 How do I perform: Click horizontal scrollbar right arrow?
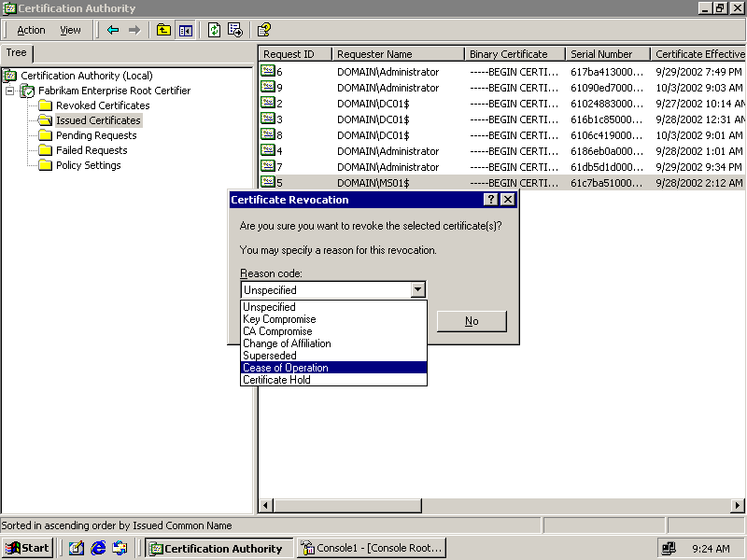coord(737,506)
